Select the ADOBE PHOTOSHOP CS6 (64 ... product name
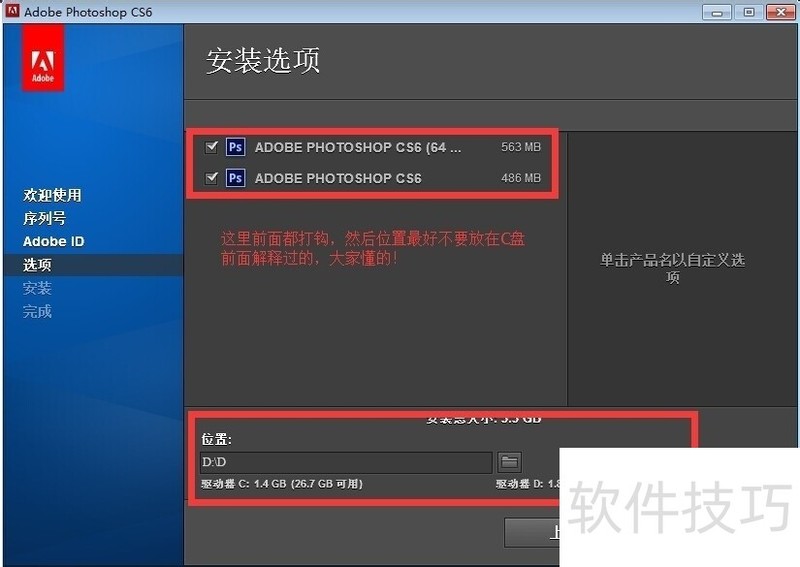800x567 pixels. tap(358, 147)
